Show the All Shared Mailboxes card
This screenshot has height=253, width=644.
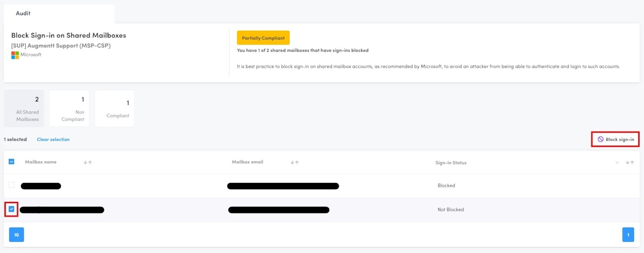[24, 108]
